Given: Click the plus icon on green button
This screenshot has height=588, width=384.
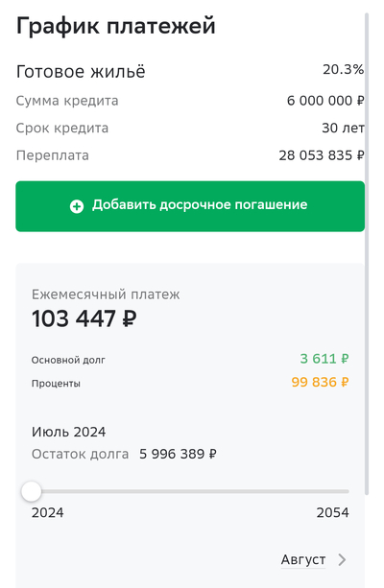Looking at the screenshot, I should [x=77, y=206].
